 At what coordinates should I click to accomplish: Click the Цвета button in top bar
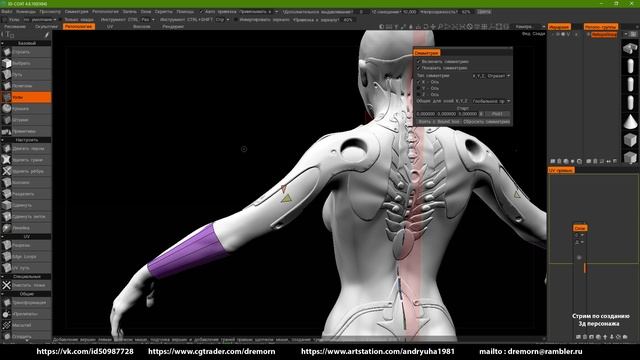pos(484,12)
